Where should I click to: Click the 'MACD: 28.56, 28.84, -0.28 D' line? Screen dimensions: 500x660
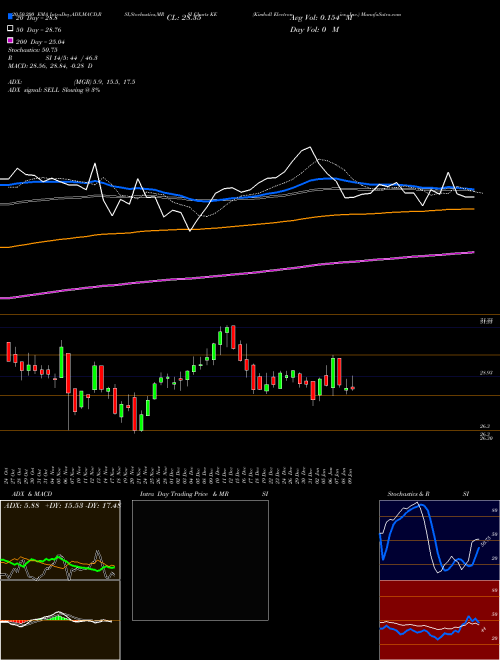point(50,66)
